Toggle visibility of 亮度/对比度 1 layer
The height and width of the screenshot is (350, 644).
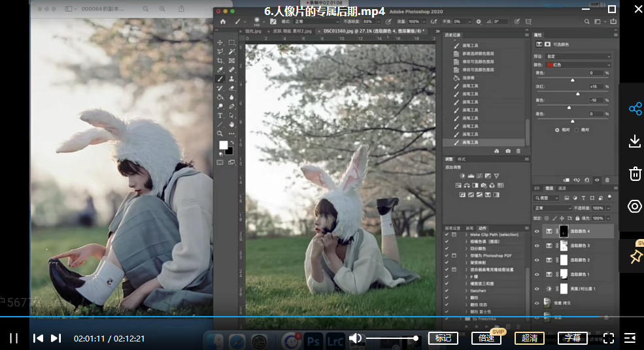pyautogui.click(x=537, y=288)
